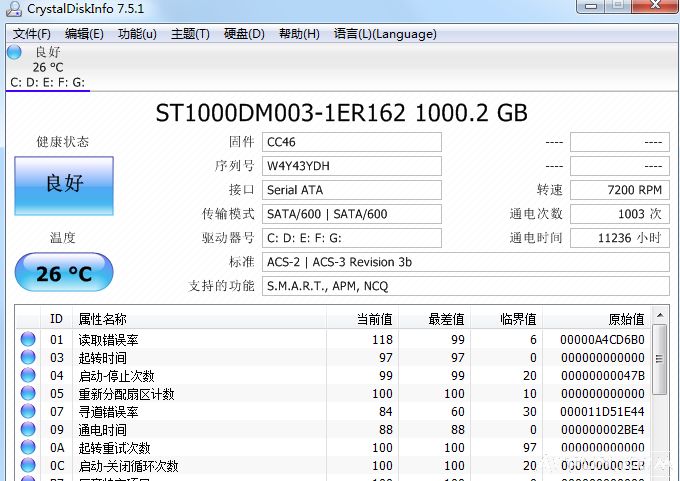The height and width of the screenshot is (481, 680).
Task: Click the status orb for attribute 0A 起转重试次数
Action: [x=28, y=448]
